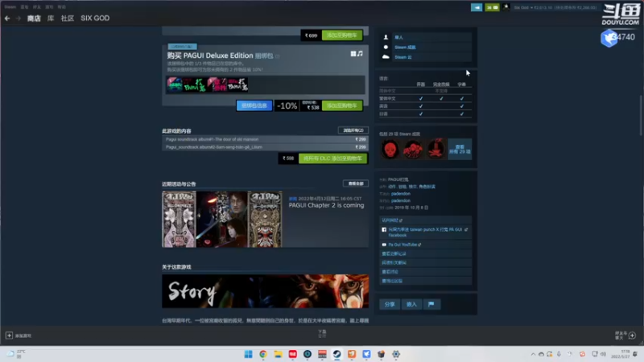
Task: Click the microphone tray icon
Action: [559, 354]
